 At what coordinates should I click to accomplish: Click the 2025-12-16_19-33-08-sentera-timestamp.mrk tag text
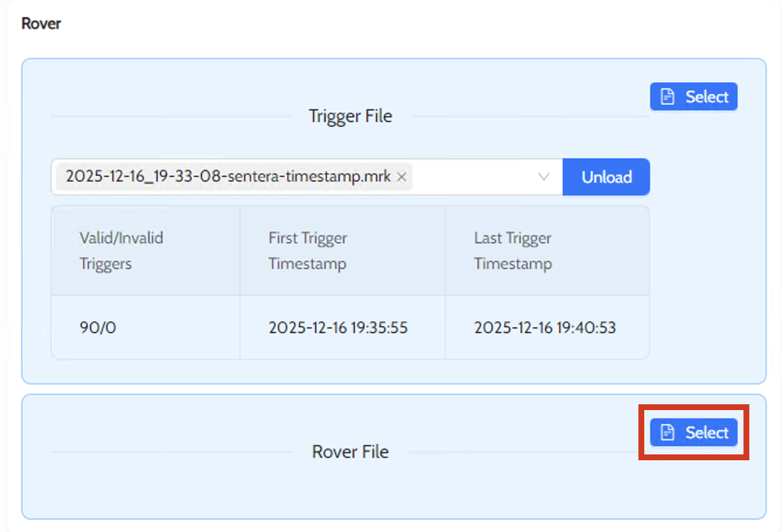point(228,176)
